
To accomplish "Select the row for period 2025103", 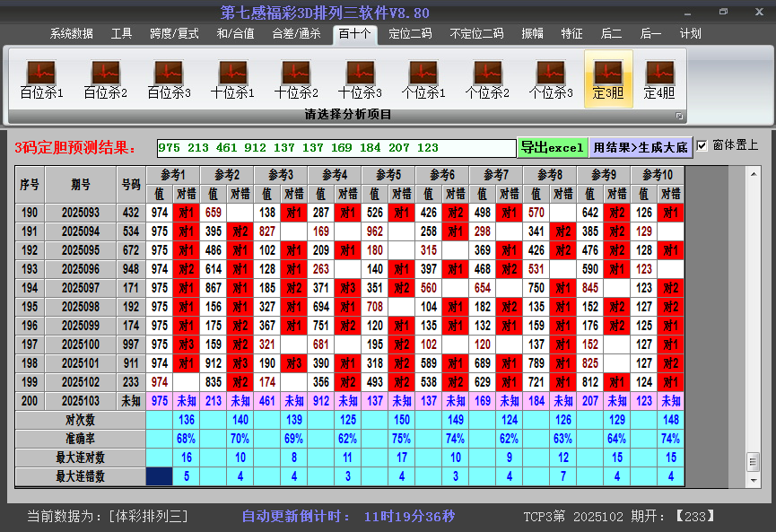I will 350,401.
